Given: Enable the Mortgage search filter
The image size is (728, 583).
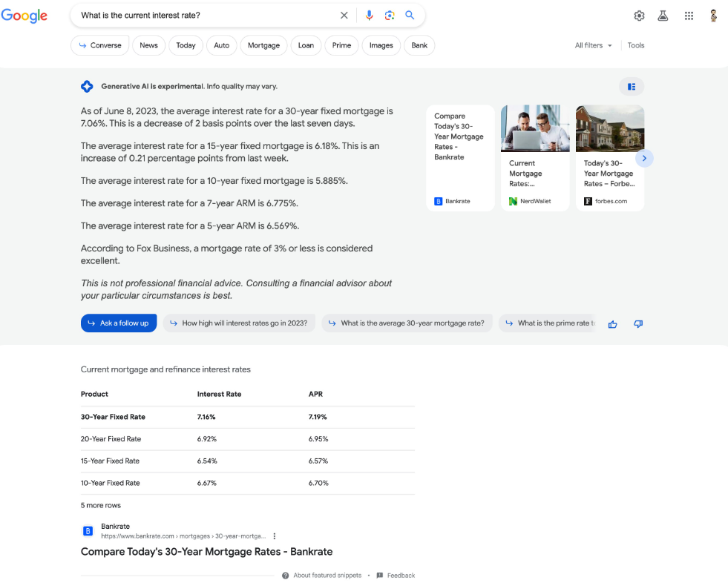Looking at the screenshot, I should point(263,45).
